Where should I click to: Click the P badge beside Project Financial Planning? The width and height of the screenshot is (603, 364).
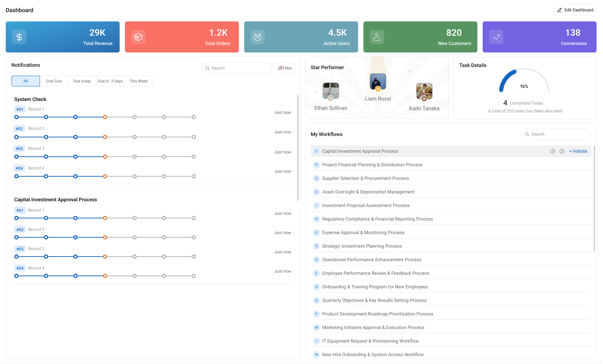pyautogui.click(x=317, y=165)
